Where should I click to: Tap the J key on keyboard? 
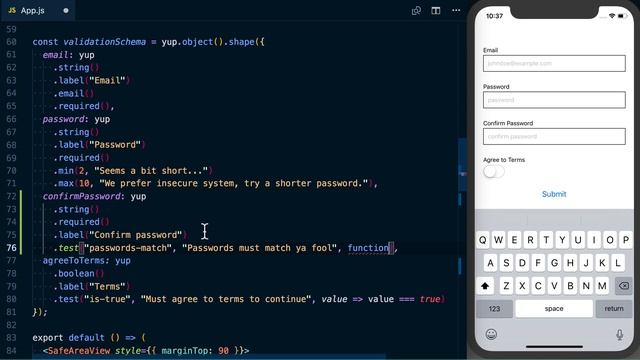click(x=586, y=263)
